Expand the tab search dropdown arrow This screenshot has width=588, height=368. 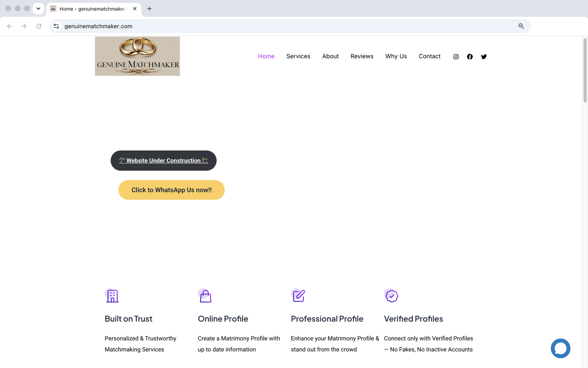click(x=38, y=8)
